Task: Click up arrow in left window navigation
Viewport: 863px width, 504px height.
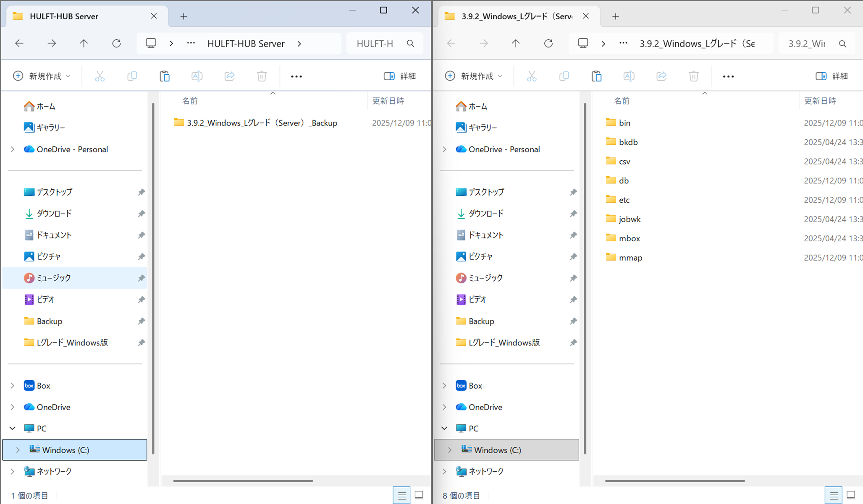Action: pos(84,43)
